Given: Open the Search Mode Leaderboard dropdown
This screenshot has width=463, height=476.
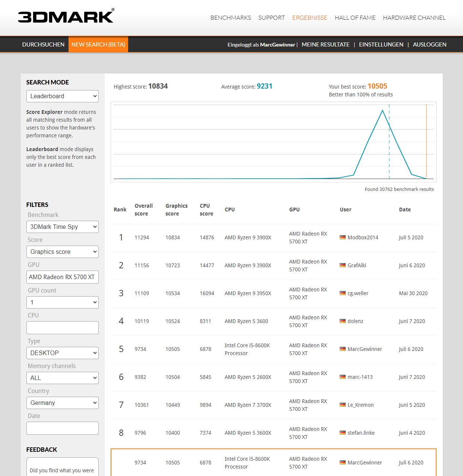Looking at the screenshot, I should (x=63, y=96).
